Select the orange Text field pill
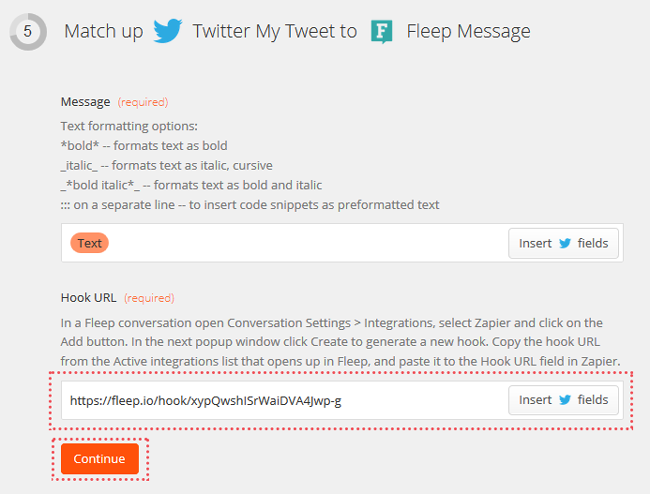This screenshot has height=494, width=650. [x=90, y=243]
